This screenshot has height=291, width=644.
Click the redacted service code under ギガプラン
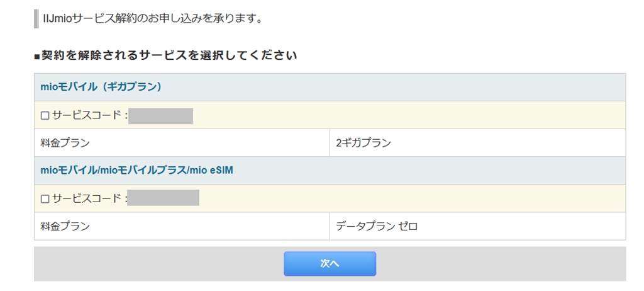(160, 116)
